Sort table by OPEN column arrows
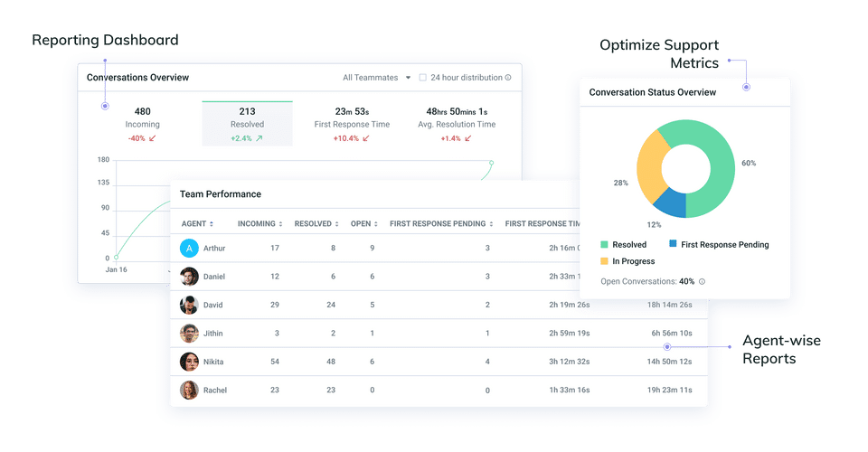 376,224
